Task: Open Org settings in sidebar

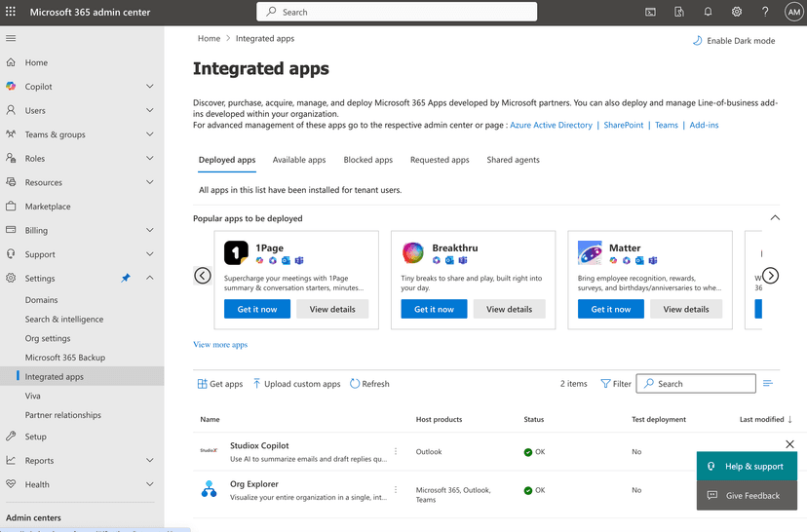Action: [48, 338]
